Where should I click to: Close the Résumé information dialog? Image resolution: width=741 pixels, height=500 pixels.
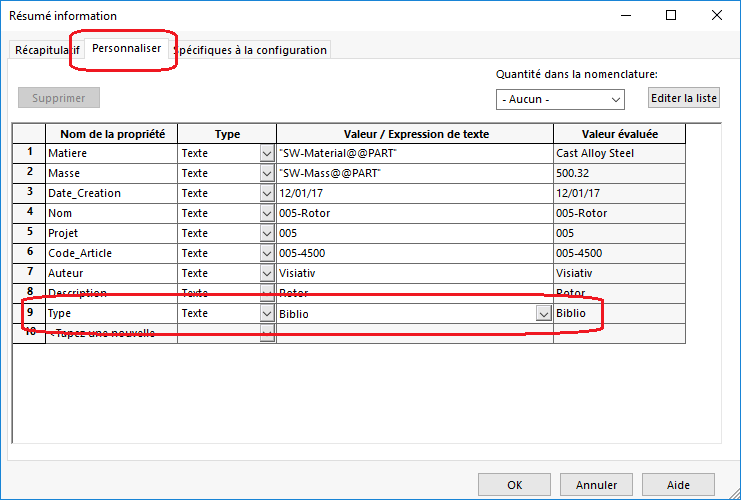716,15
